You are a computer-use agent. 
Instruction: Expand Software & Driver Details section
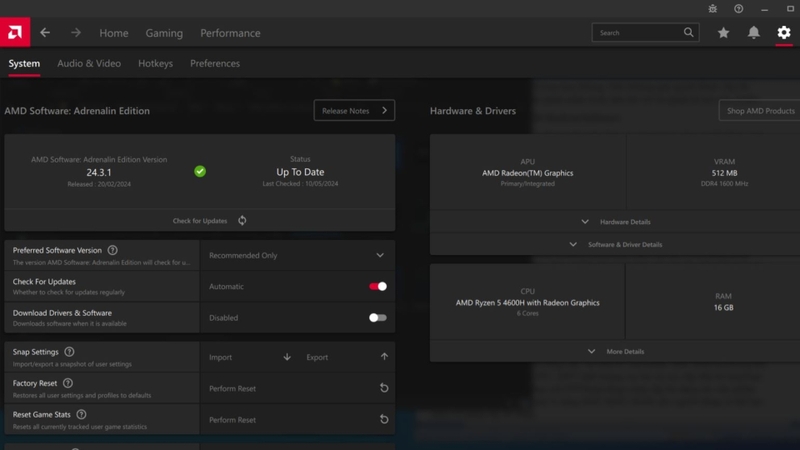pos(616,244)
